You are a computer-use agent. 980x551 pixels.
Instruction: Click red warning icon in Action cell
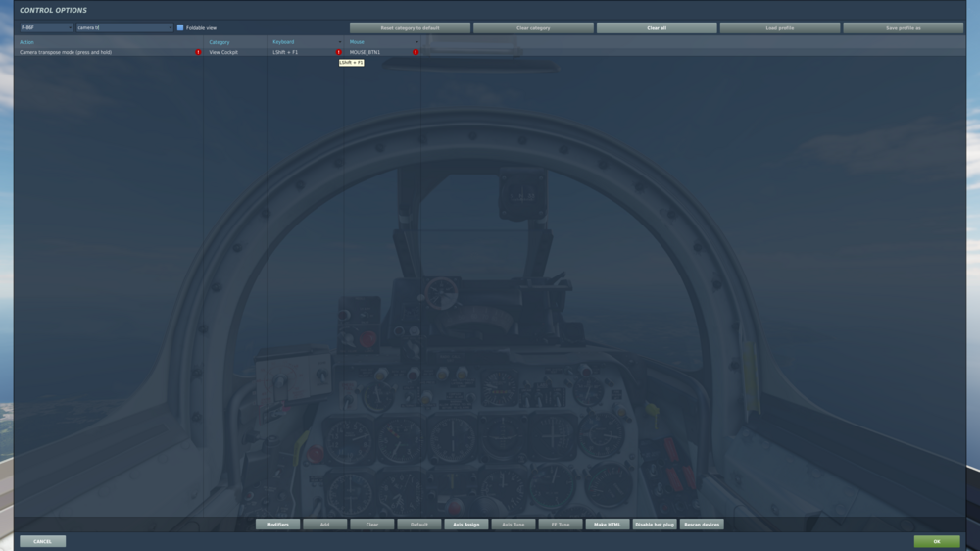coord(199,52)
